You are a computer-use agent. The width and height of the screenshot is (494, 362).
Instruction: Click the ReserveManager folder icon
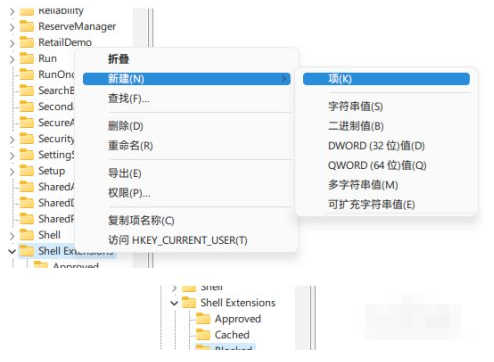tap(27, 26)
